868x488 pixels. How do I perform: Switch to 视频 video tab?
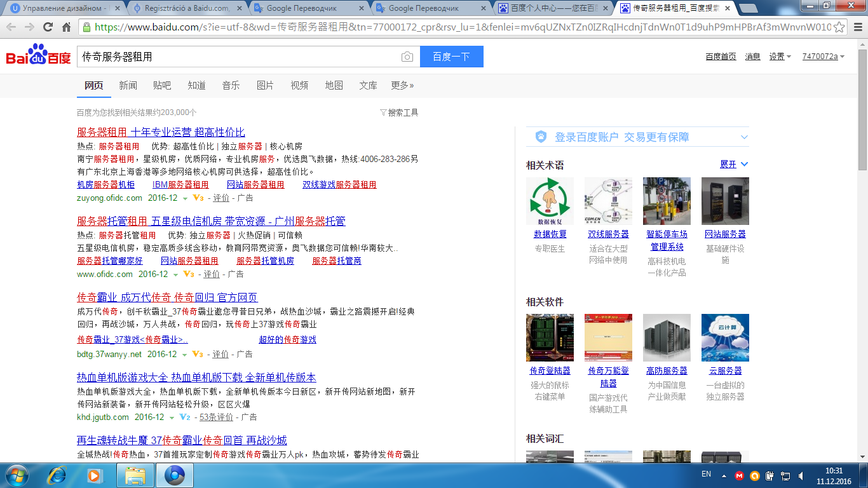(299, 85)
